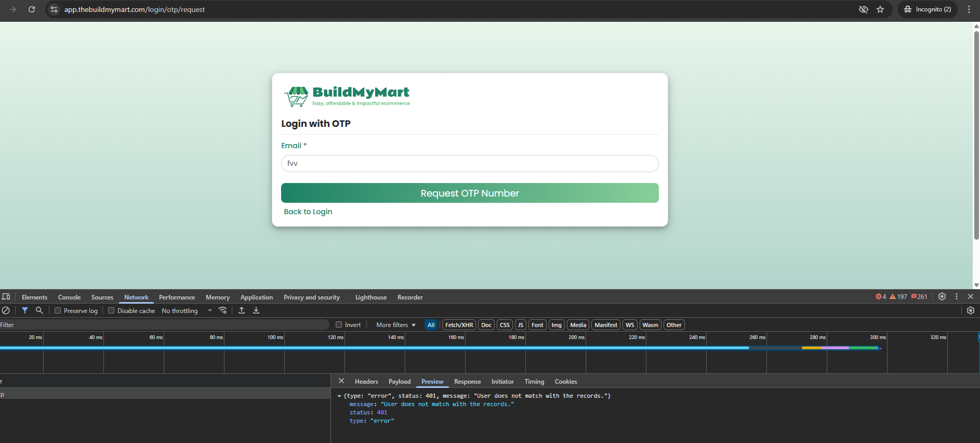Click the Request OTP Number button

(470, 193)
